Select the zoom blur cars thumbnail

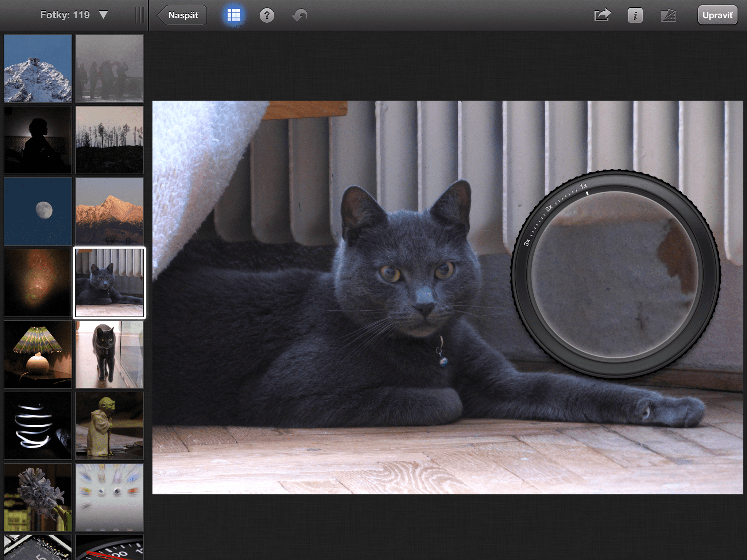coord(109,497)
